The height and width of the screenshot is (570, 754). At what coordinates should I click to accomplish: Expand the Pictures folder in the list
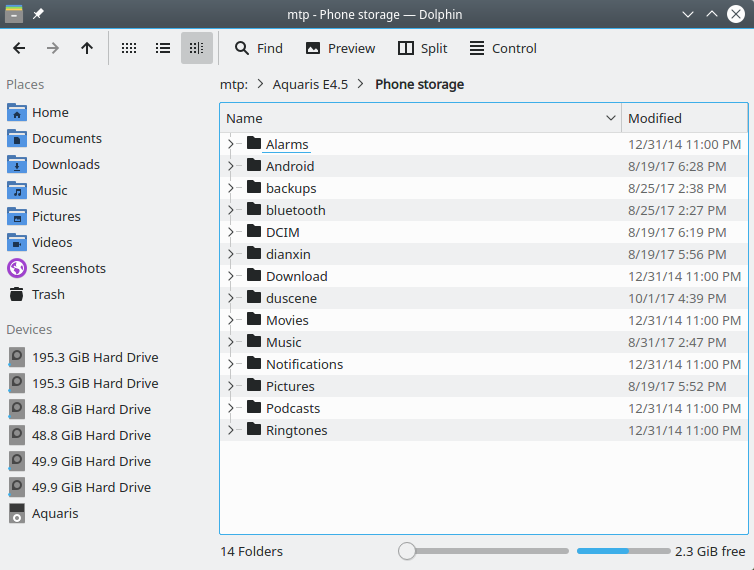231,386
